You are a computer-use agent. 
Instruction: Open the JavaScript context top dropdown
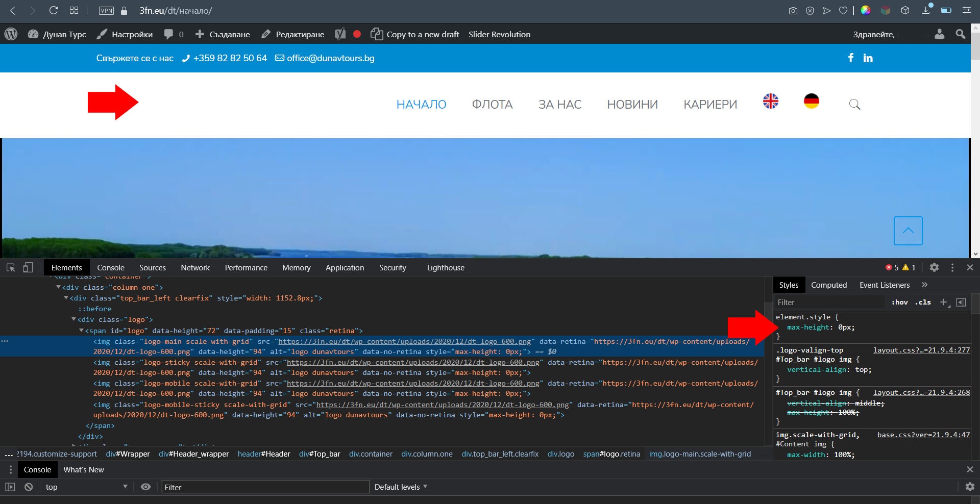[86, 487]
